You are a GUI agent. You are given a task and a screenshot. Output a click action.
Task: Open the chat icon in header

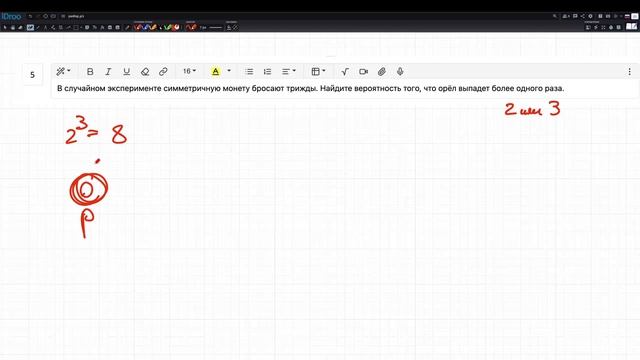click(x=575, y=16)
